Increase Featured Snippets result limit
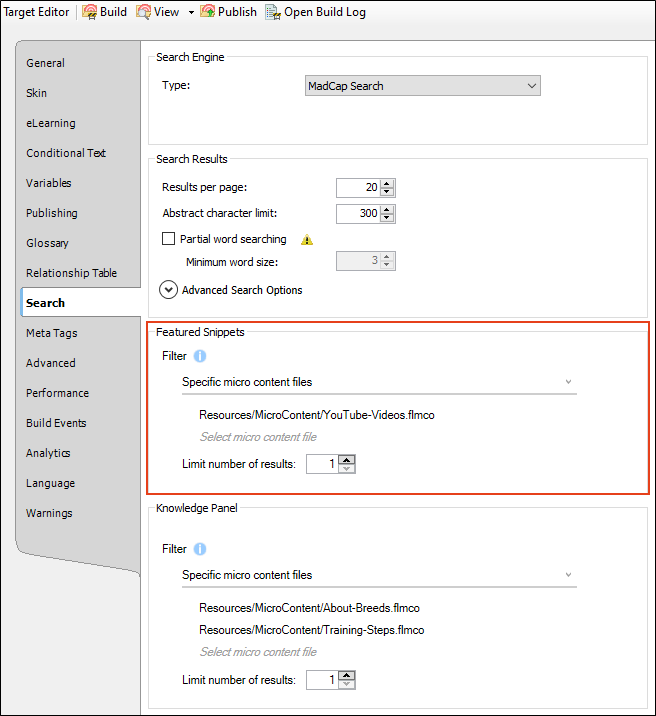 tap(346, 460)
